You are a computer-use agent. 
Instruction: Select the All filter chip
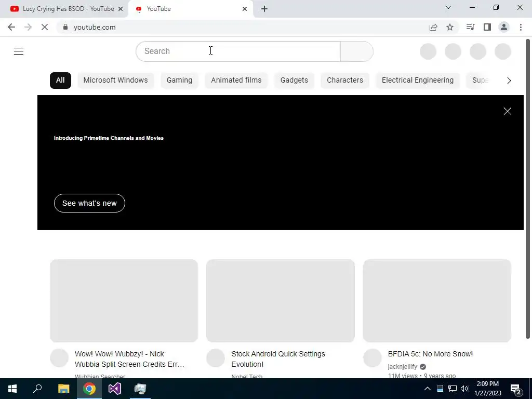tap(60, 81)
